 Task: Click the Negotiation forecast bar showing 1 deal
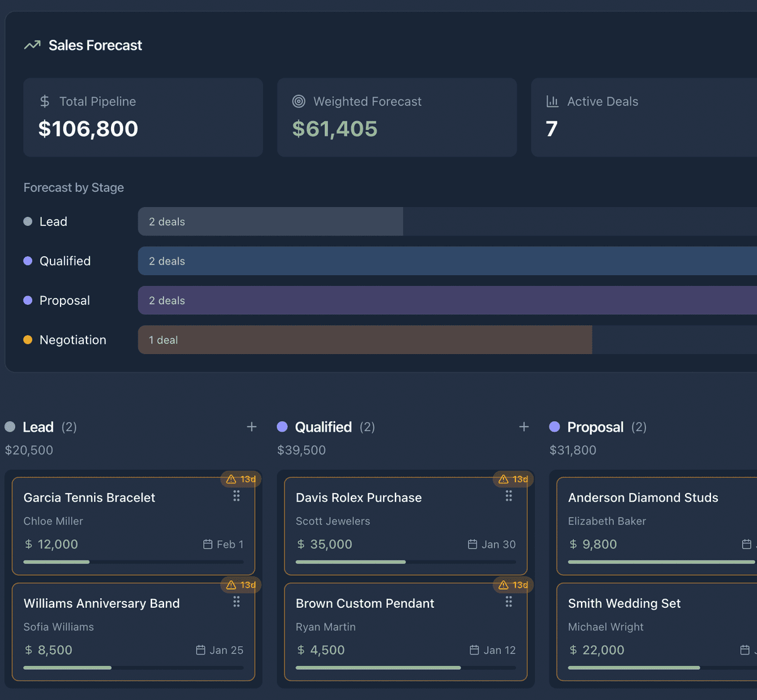point(365,340)
